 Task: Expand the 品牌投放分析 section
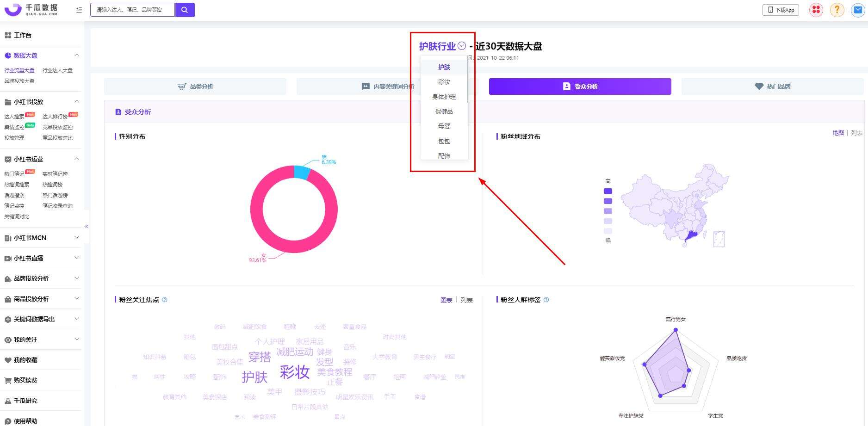[77, 278]
